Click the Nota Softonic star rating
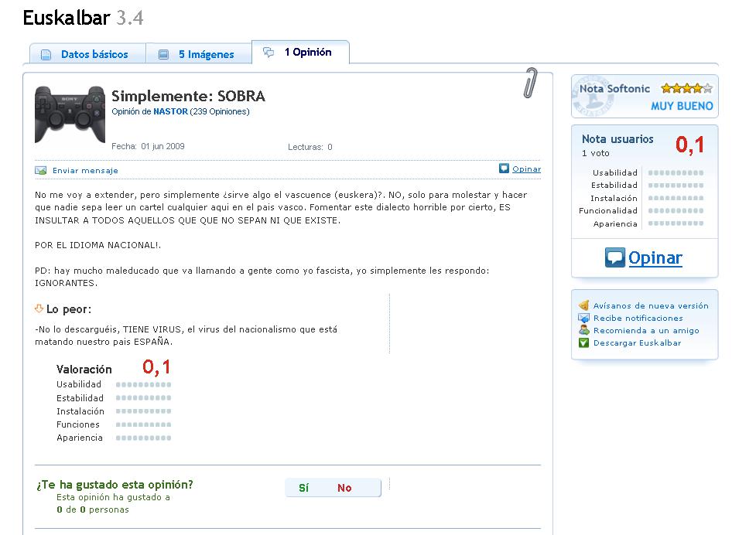756x535 pixels. click(686, 88)
